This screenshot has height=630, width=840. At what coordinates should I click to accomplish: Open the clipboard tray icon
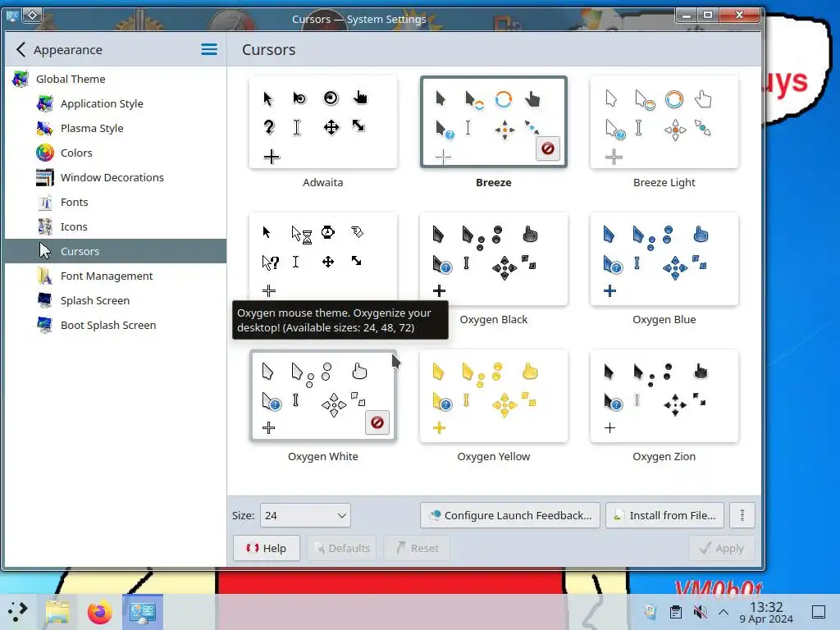[x=676, y=611]
